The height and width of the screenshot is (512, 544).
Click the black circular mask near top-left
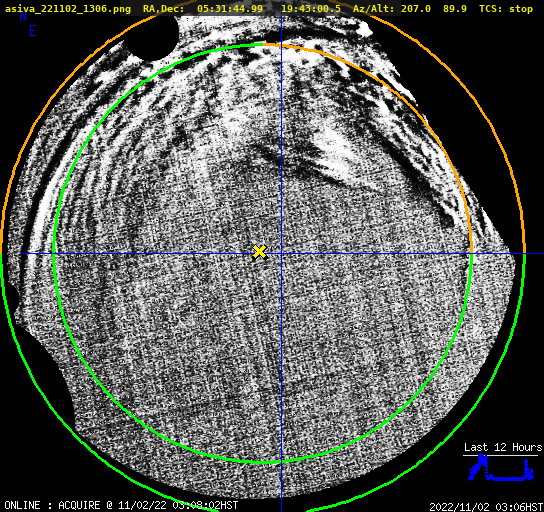pos(152,37)
